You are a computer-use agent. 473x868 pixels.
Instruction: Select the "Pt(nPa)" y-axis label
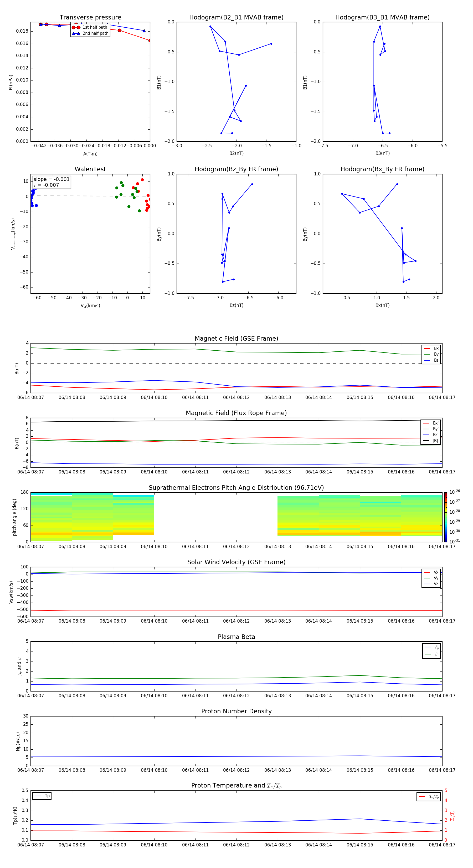point(11,82)
